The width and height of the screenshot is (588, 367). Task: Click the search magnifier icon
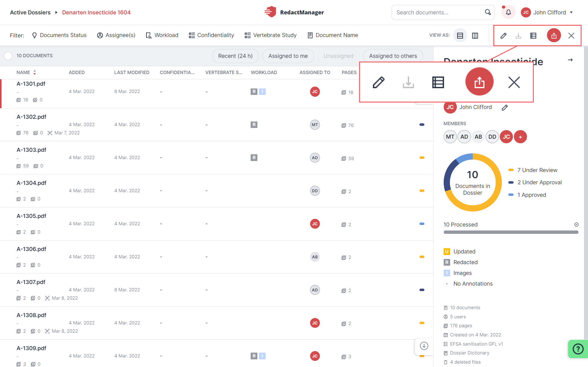coord(488,12)
